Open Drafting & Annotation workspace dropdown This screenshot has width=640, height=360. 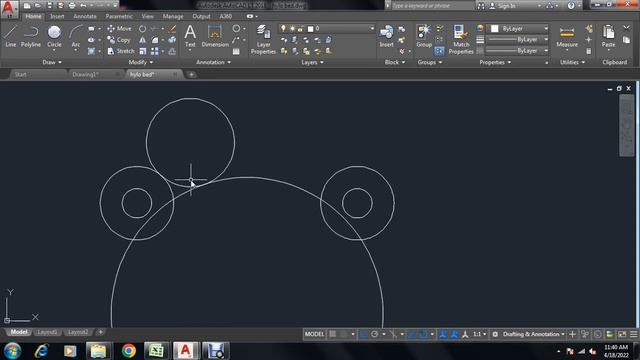pyautogui.click(x=533, y=334)
